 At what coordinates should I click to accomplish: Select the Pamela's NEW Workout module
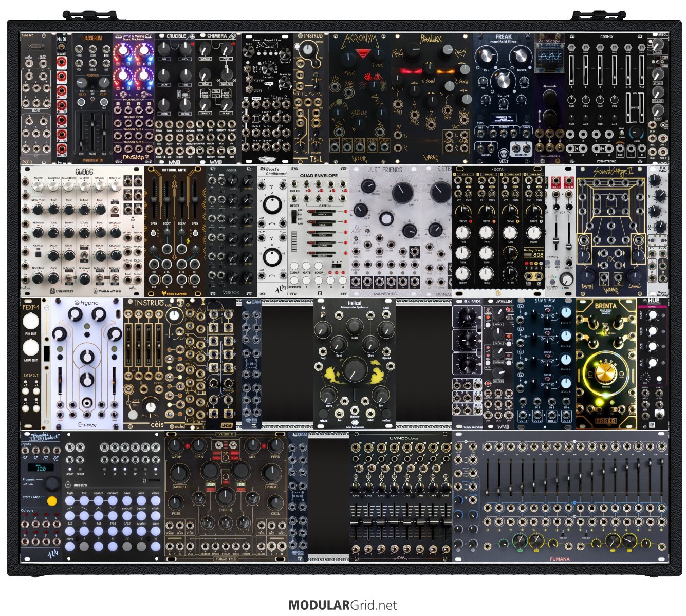point(41,496)
